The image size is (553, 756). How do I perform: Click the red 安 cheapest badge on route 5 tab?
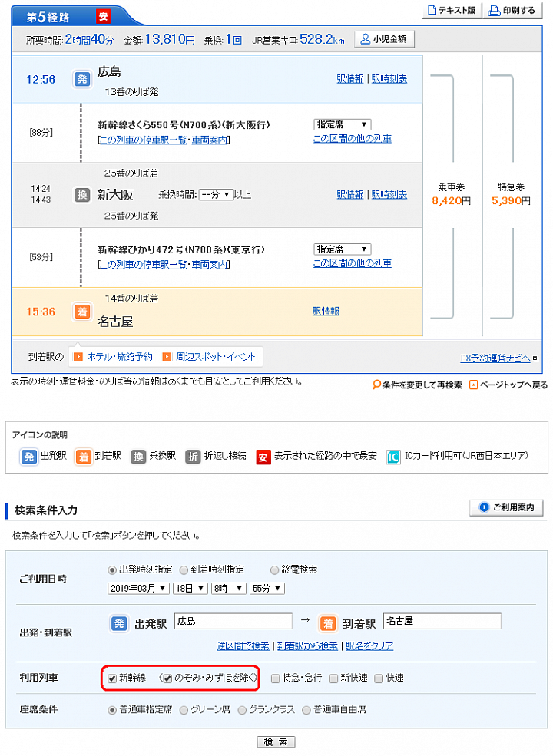[103, 17]
